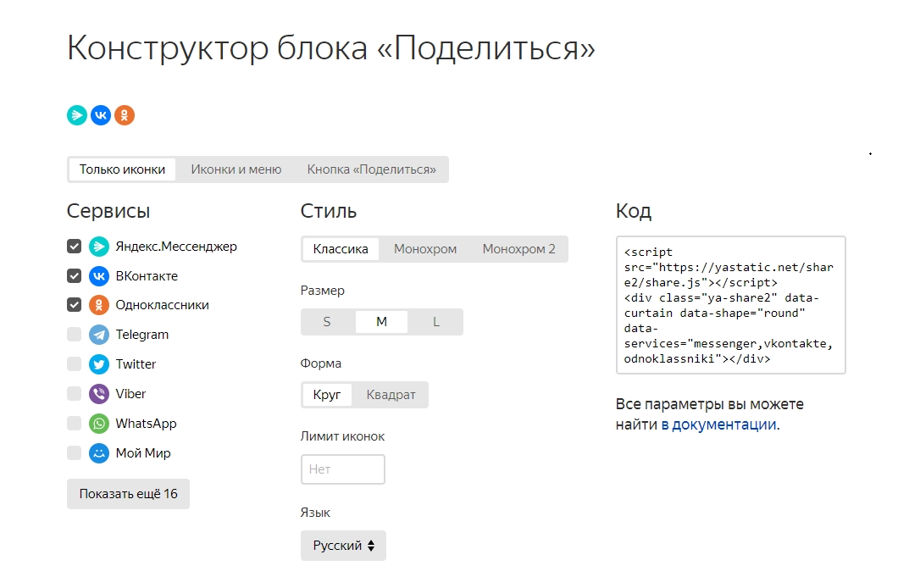Focus the Лимит иконок input field
This screenshot has height=588, width=898.
coord(342,469)
